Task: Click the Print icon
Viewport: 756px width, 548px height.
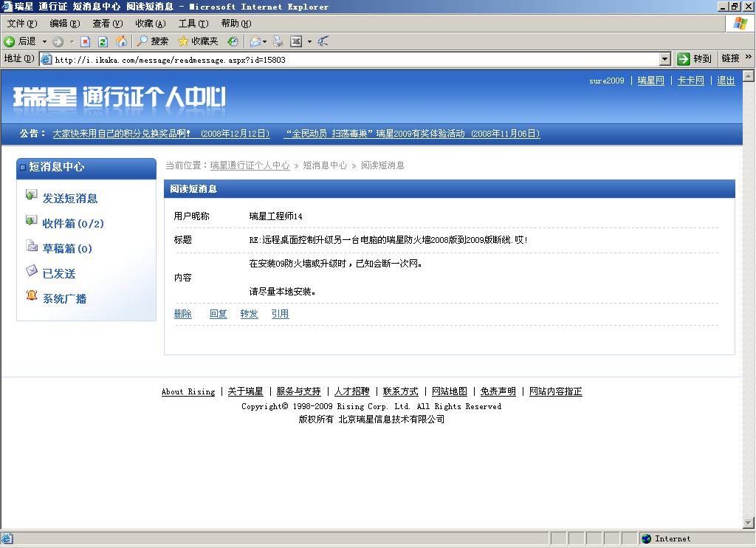Action: click(x=278, y=41)
